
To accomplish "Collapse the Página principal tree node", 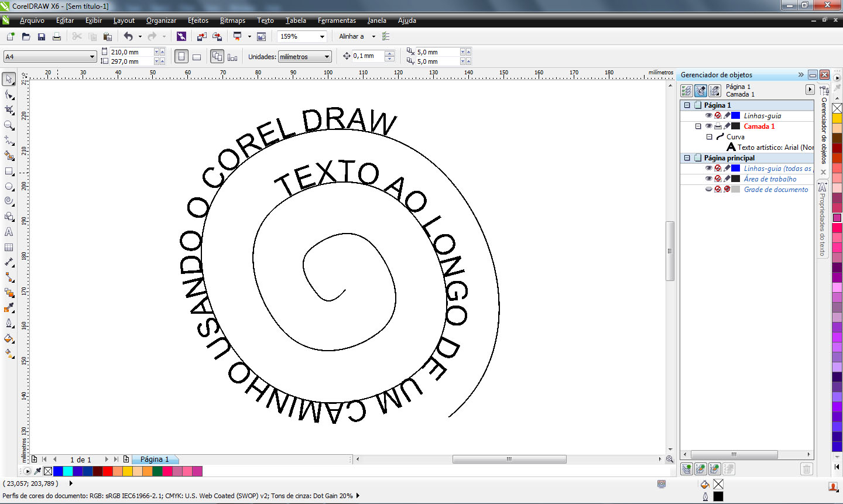I will pyautogui.click(x=687, y=158).
